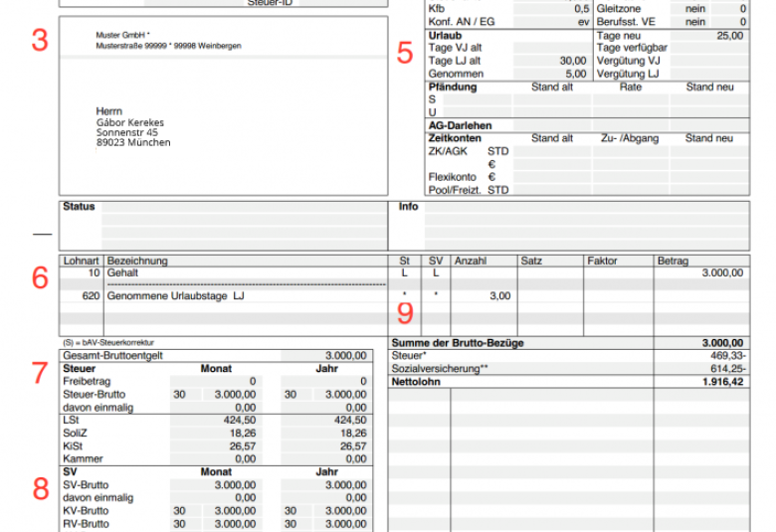Click Lohnart number "10"
Viewport: 776px width, 532px height.
[x=95, y=273]
